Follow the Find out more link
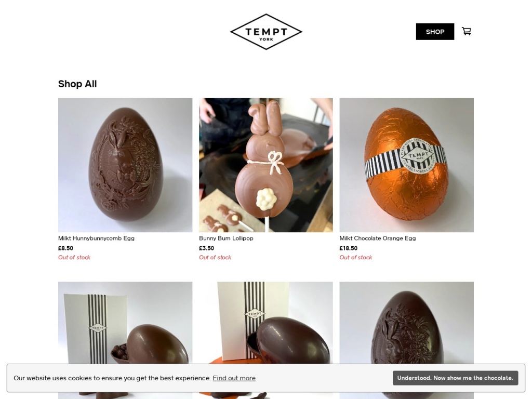The width and height of the screenshot is (532, 399). coord(234,378)
